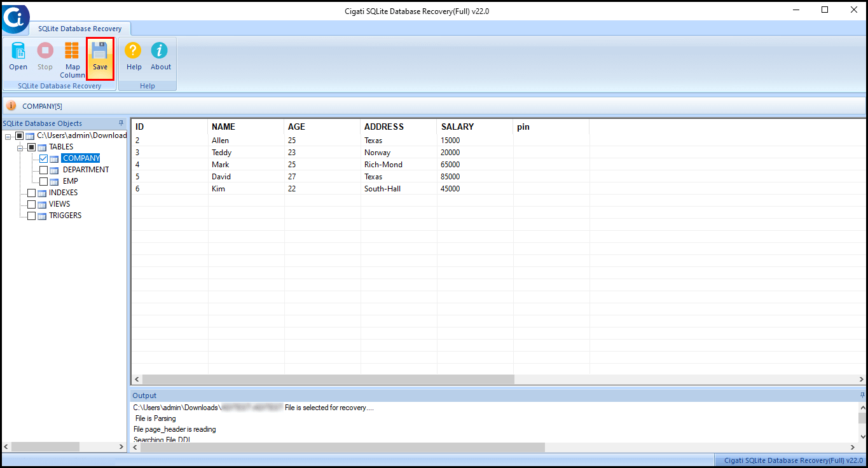This screenshot has width=868, height=468.
Task: Click 'File page_header is reading' output line
Action: click(175, 429)
